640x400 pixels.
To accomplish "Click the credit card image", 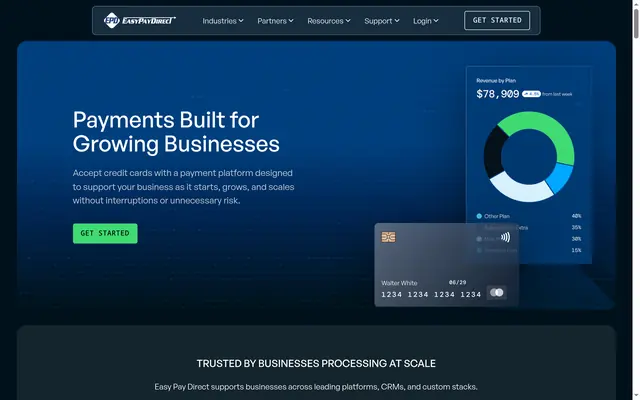I will [447, 265].
